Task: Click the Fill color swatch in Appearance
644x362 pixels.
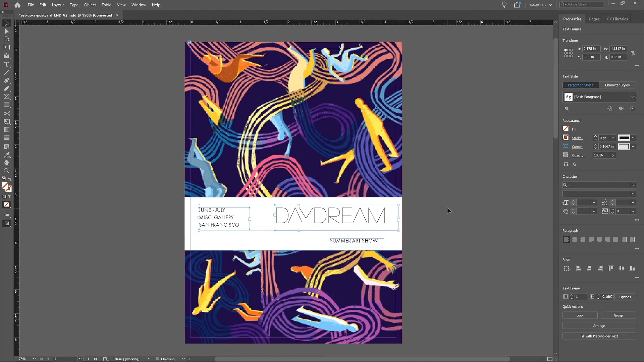Action: (x=566, y=129)
